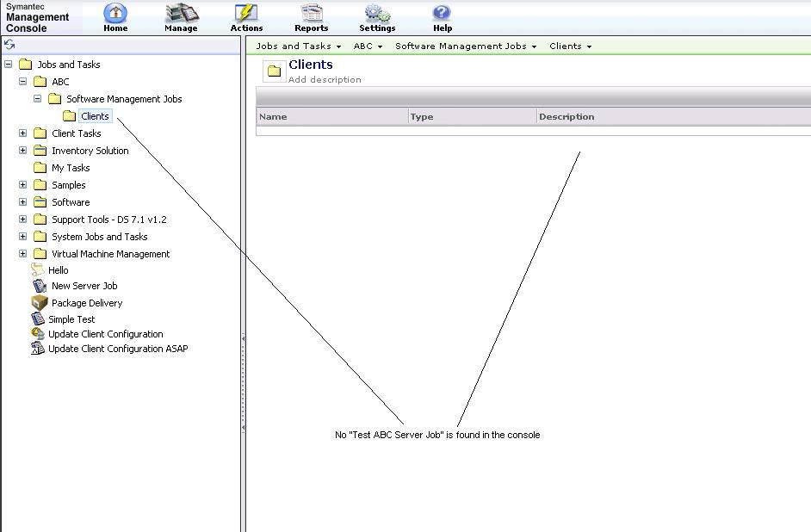Open the Jobs and Tasks breadcrumb dropdown

click(298, 46)
